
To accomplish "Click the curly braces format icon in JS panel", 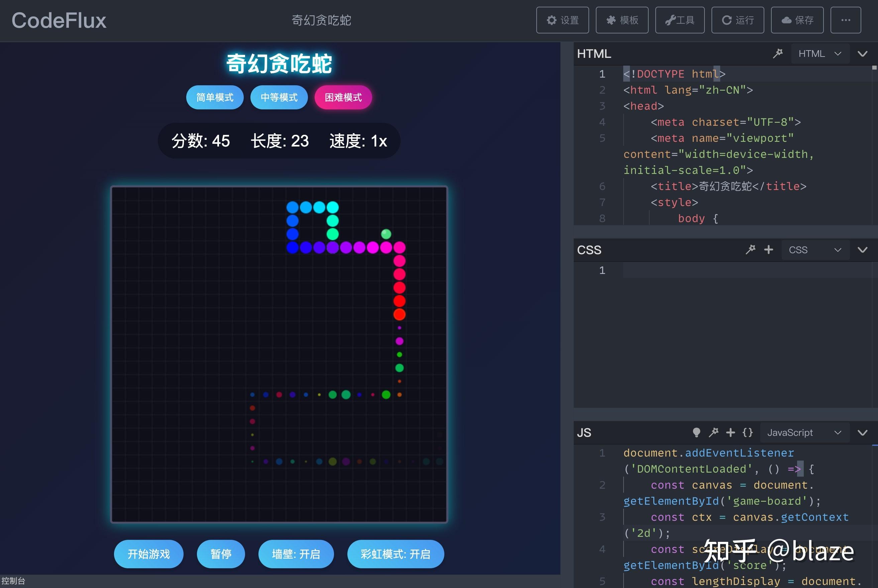I will [x=748, y=432].
